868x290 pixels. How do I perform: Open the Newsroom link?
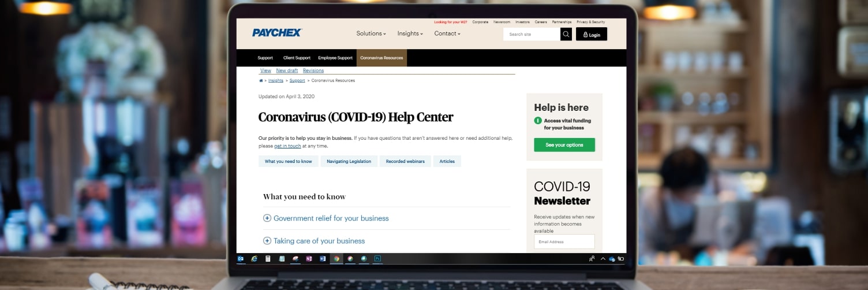pos(502,22)
